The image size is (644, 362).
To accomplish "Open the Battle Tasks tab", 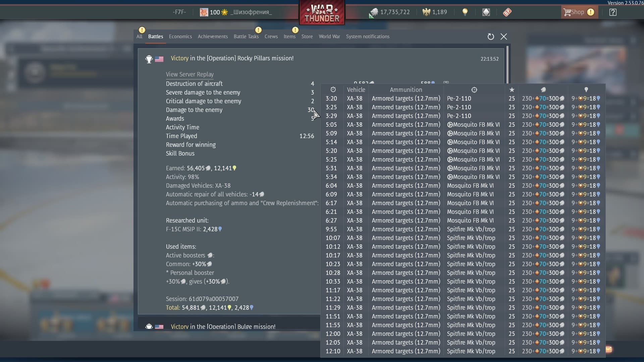I will pos(246,37).
